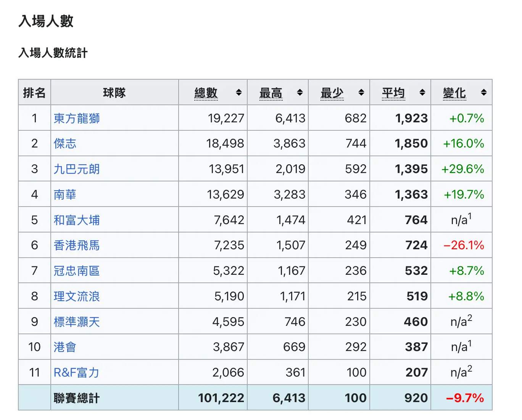Select the total value 13,629
This screenshot has width=522, height=420.
(226, 194)
